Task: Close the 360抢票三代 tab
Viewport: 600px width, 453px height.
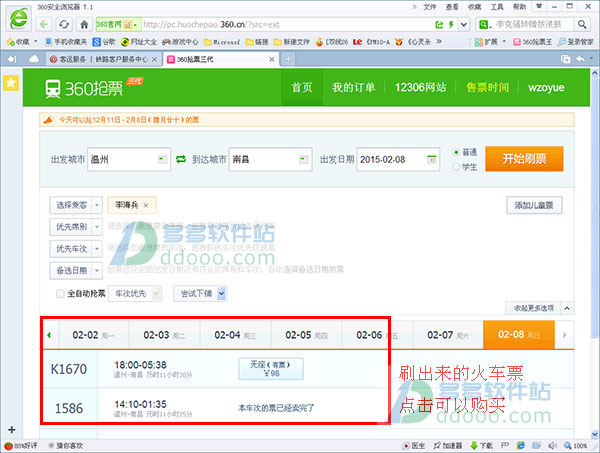Action: [272, 59]
